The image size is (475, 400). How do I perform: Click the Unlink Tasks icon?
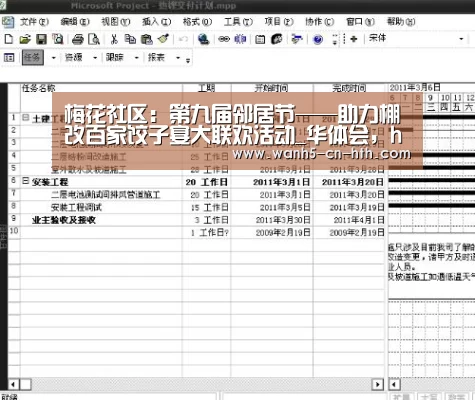pyautogui.click(x=240, y=39)
